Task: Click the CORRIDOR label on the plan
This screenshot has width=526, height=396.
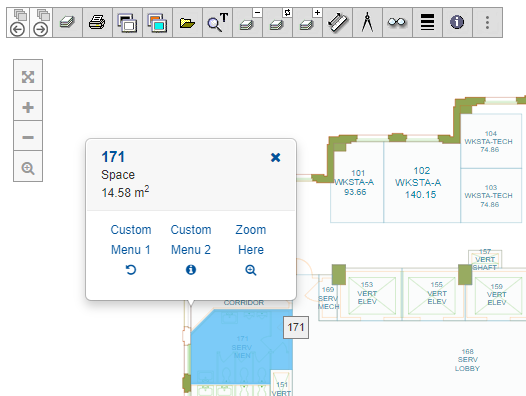Action: 244,303
